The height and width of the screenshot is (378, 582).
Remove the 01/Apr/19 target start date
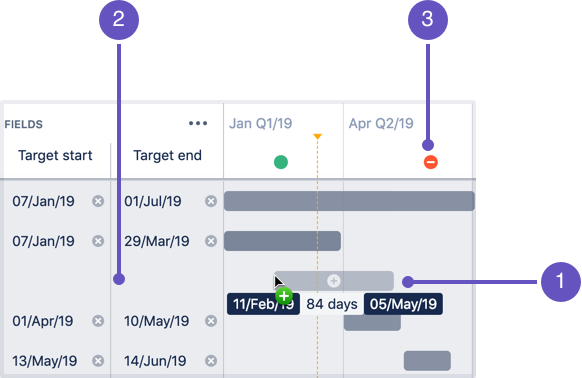tap(98, 321)
